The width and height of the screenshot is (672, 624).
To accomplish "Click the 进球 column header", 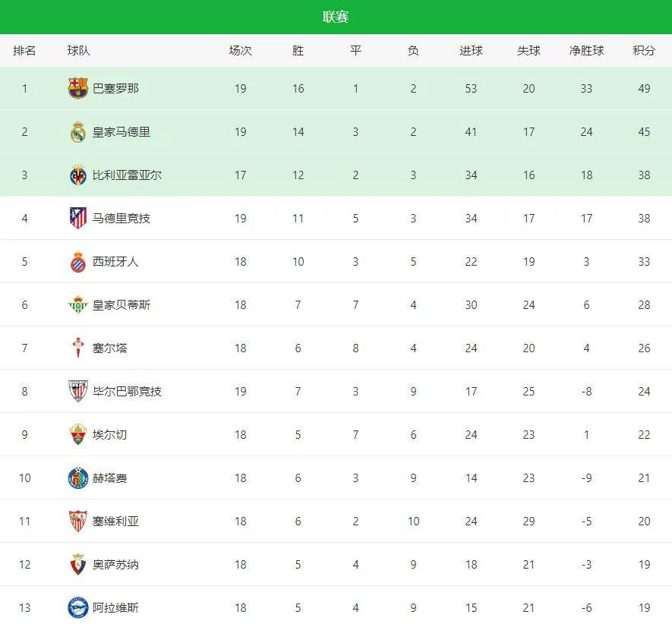I will (x=471, y=51).
